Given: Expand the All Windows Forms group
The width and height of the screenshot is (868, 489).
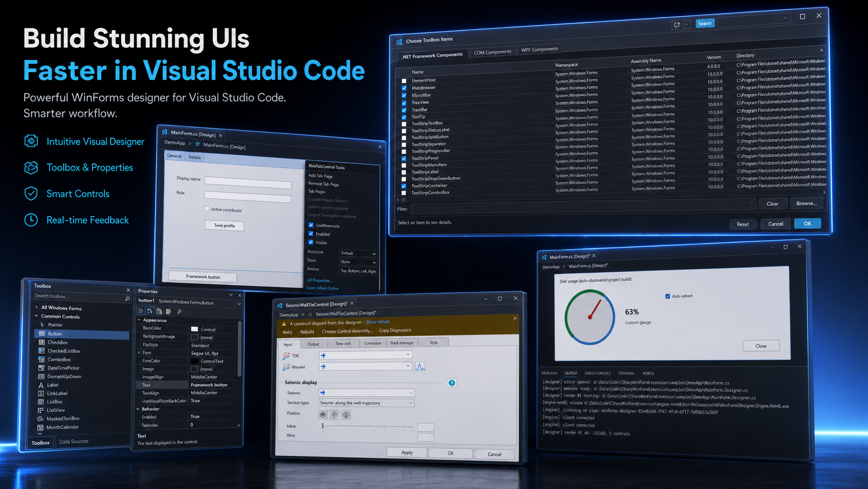Looking at the screenshot, I should coord(36,307).
